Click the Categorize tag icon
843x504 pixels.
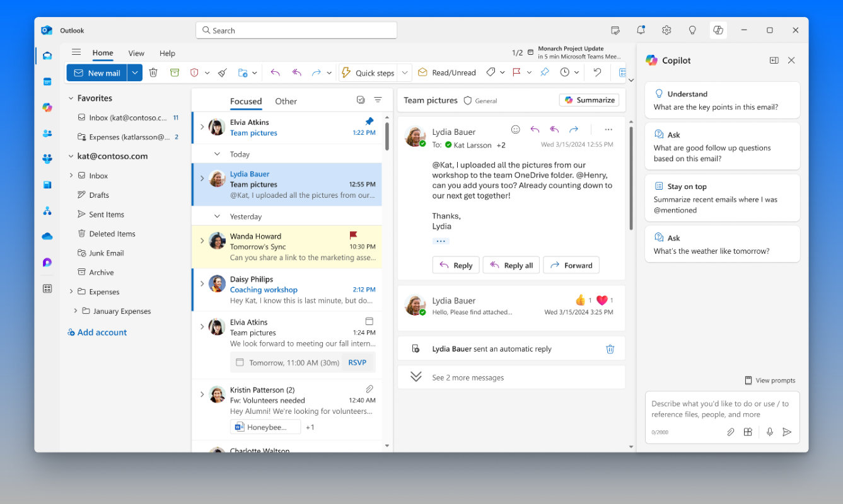pyautogui.click(x=491, y=73)
